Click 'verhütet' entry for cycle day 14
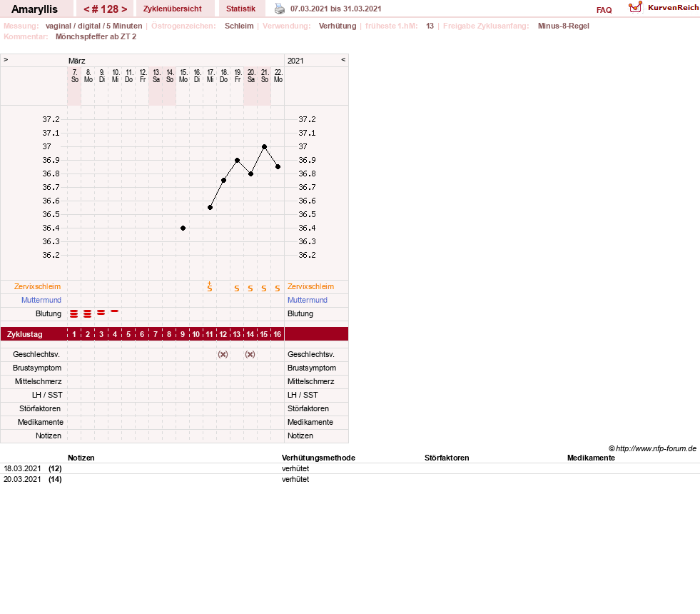 295,479
